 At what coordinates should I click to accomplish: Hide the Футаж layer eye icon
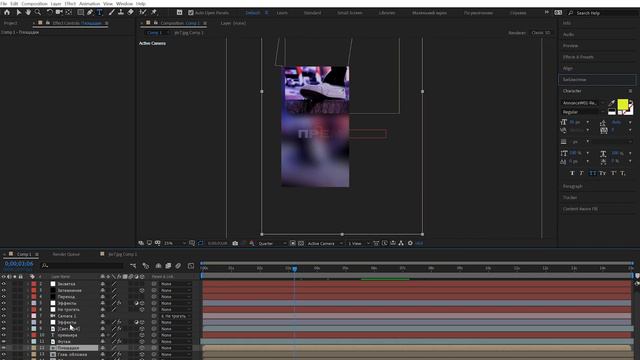[4, 342]
